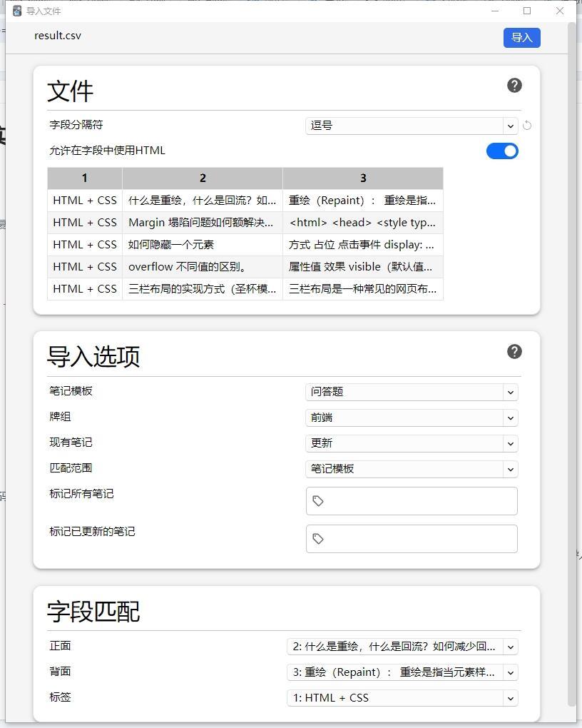This screenshot has height=728, width=582.
Task: Change the 牌组 dropdown from 前端
Action: coord(412,418)
